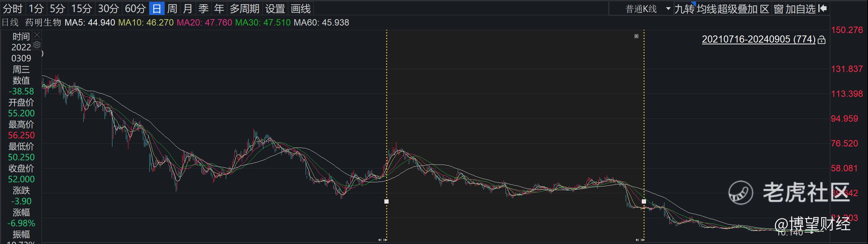Open the 20210716-20240905 (774) date range link
Image resolution: width=868 pixels, height=244 pixels.
click(759, 39)
